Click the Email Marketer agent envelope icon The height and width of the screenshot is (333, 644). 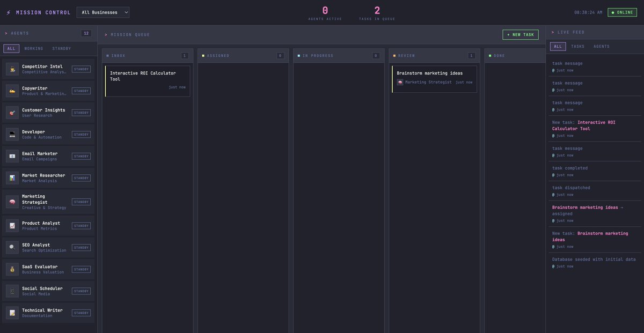coord(12,156)
